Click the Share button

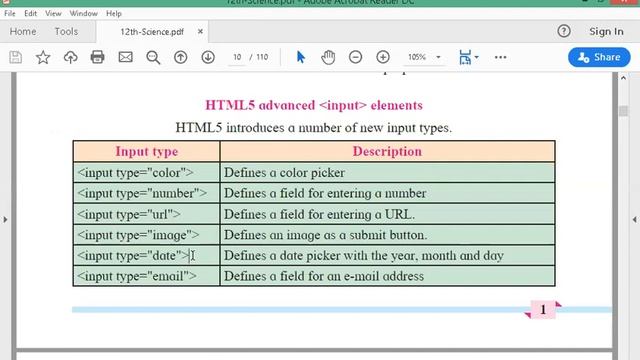pos(599,57)
